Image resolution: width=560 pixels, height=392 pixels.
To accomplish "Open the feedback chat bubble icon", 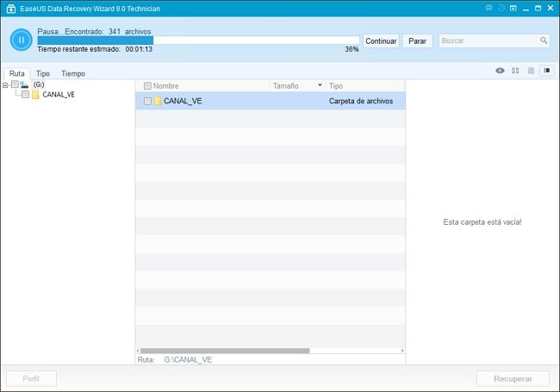I will click(489, 8).
